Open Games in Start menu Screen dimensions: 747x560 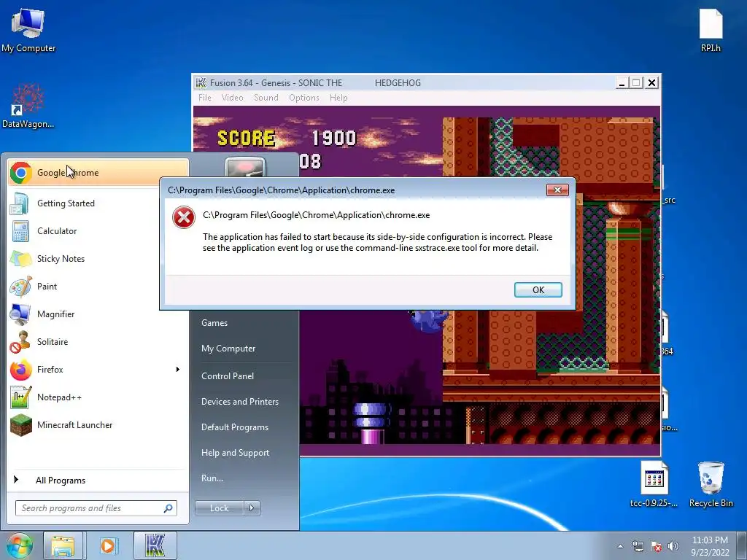(214, 323)
